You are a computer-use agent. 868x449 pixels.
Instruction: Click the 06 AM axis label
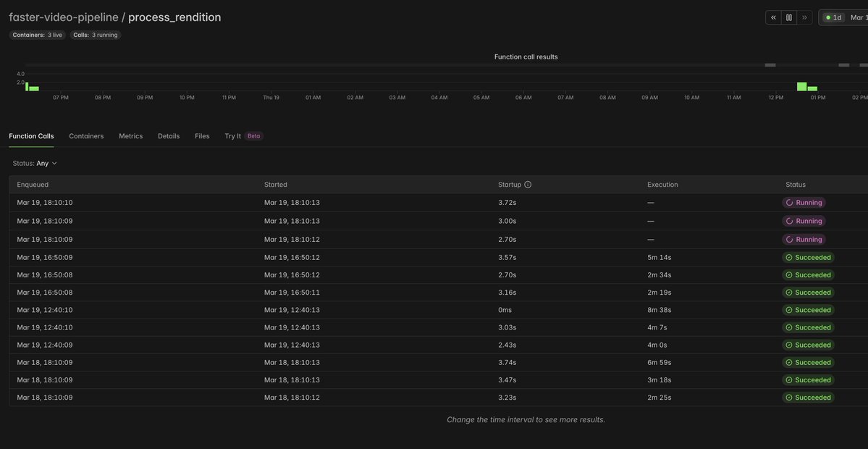click(523, 98)
